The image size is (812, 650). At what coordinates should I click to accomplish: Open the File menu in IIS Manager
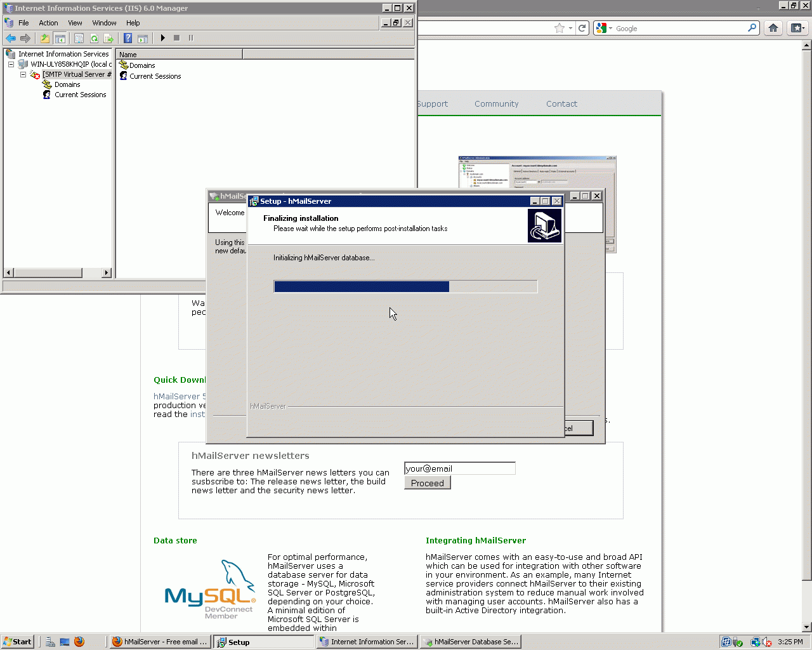point(23,23)
